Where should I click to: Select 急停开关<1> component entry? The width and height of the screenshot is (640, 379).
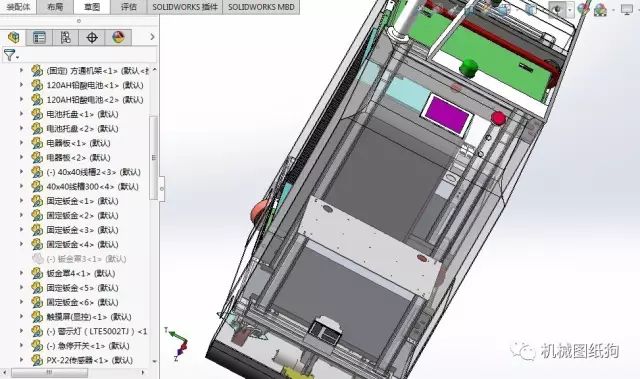point(88,346)
